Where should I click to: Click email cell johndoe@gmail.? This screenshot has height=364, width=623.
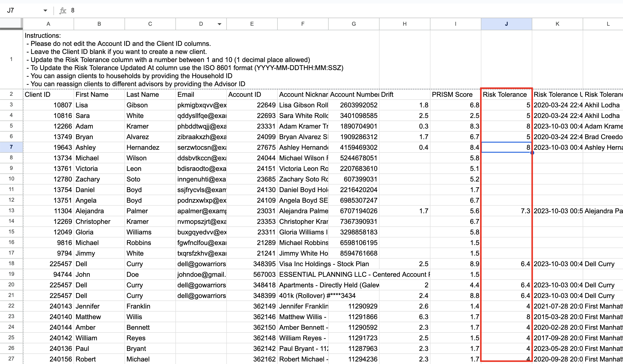(201, 275)
